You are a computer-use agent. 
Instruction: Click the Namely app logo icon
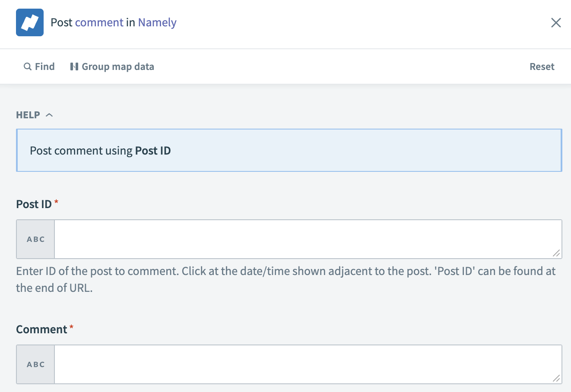tap(29, 22)
